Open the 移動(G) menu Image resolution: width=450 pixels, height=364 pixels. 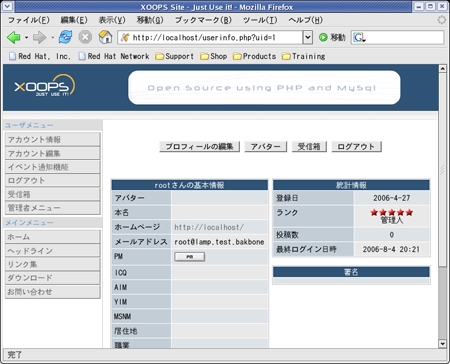(x=150, y=20)
